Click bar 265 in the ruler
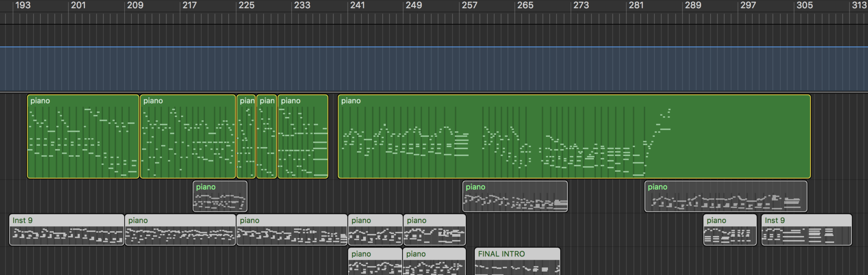 (x=525, y=6)
